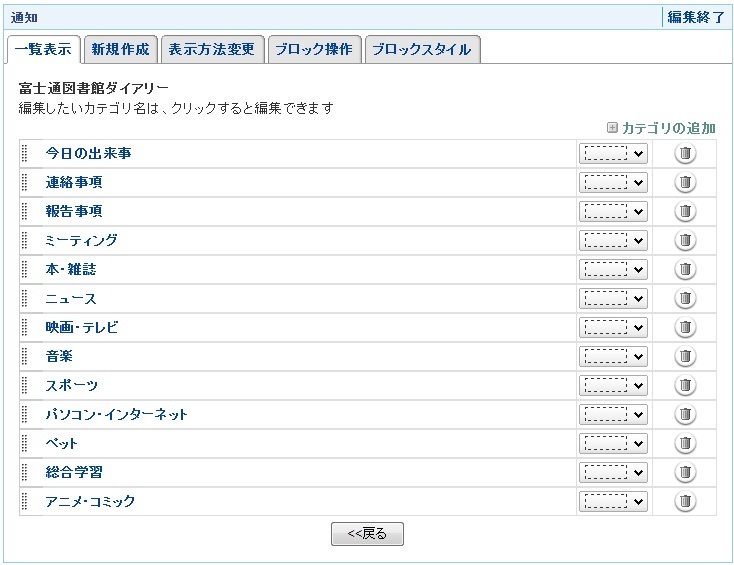Click the plus icon next to カテゴリの追加
Viewport: 734px width, 565px height.
tap(612, 127)
